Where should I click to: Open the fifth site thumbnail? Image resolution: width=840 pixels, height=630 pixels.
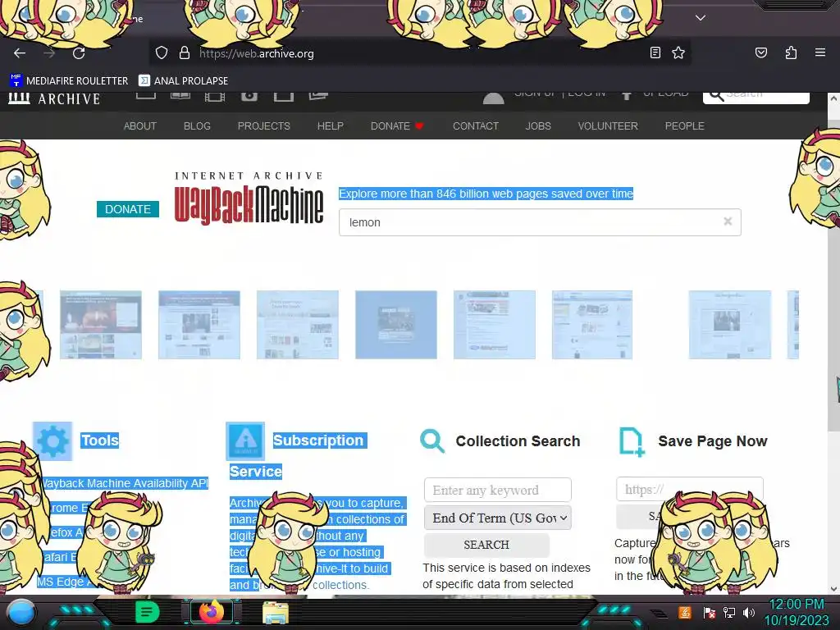pyautogui.click(x=495, y=325)
